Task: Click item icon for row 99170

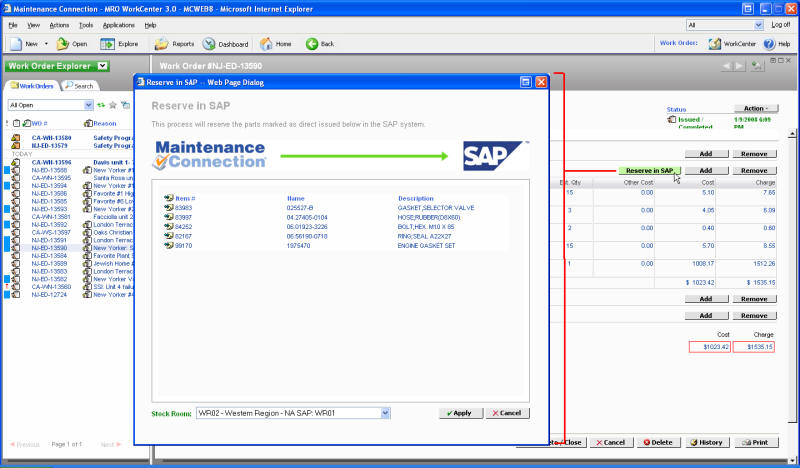Action: pos(169,245)
